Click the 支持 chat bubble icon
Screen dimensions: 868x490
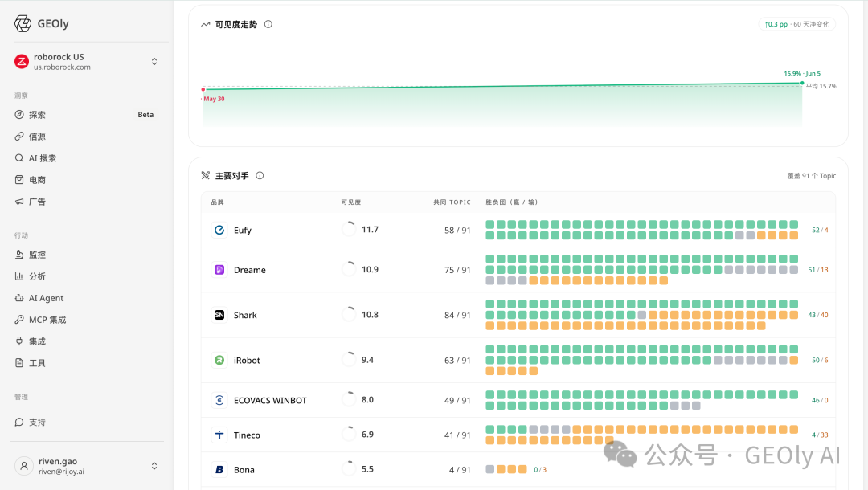19,422
